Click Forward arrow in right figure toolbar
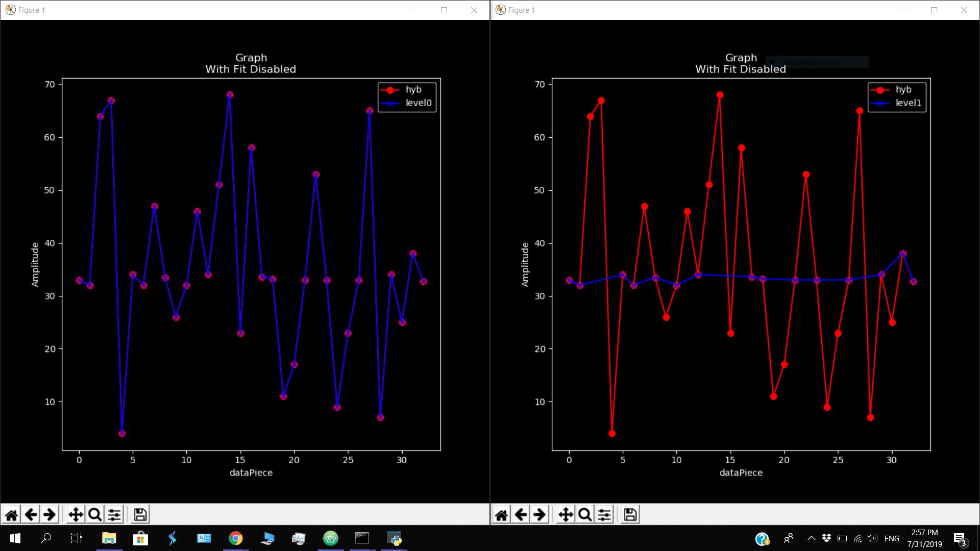This screenshot has width=980, height=551. tap(540, 515)
